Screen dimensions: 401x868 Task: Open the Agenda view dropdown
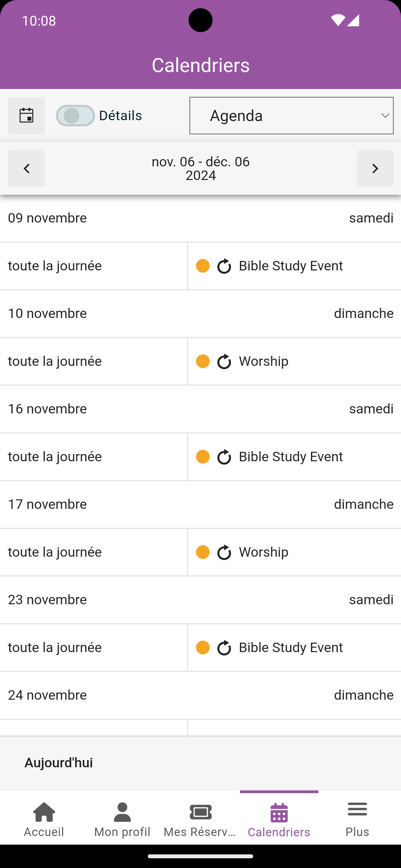[x=291, y=115]
